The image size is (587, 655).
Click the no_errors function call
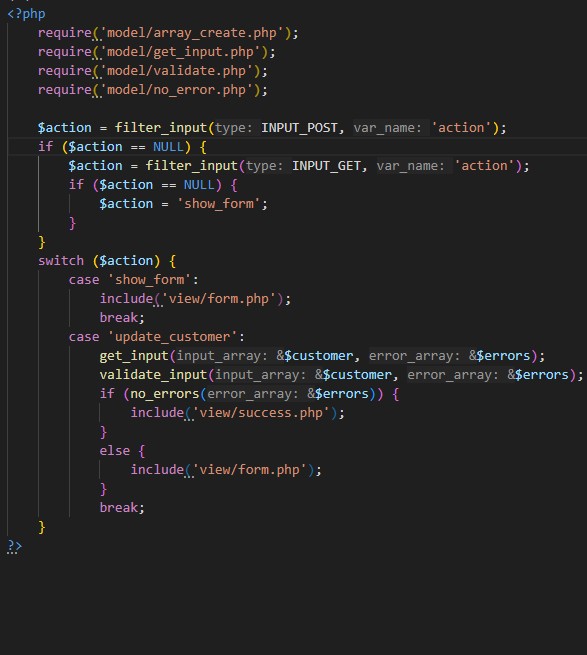[165, 394]
